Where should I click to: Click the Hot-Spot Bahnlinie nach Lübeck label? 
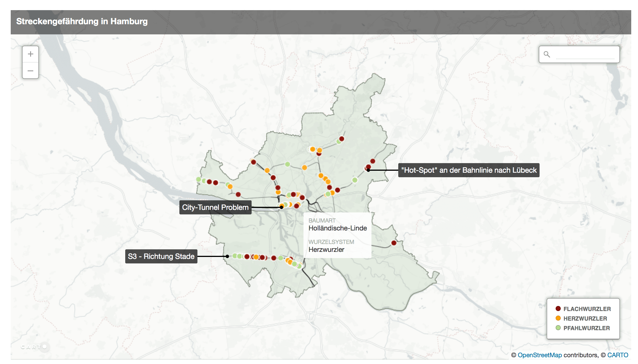(468, 170)
